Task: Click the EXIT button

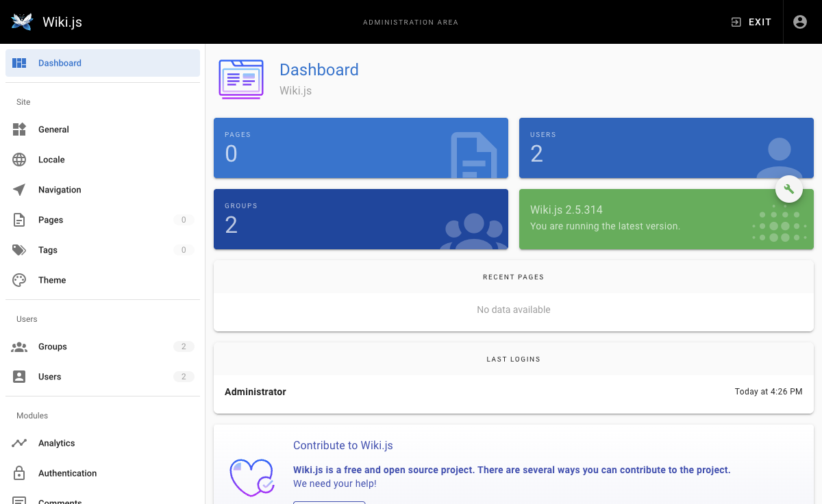Action: pos(751,22)
